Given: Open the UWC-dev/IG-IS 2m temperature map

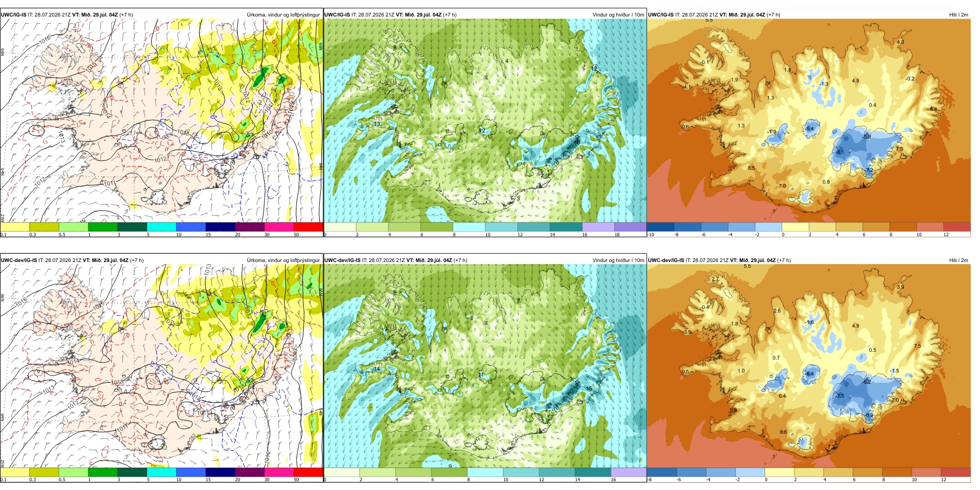Looking at the screenshot, I should (x=809, y=366).
